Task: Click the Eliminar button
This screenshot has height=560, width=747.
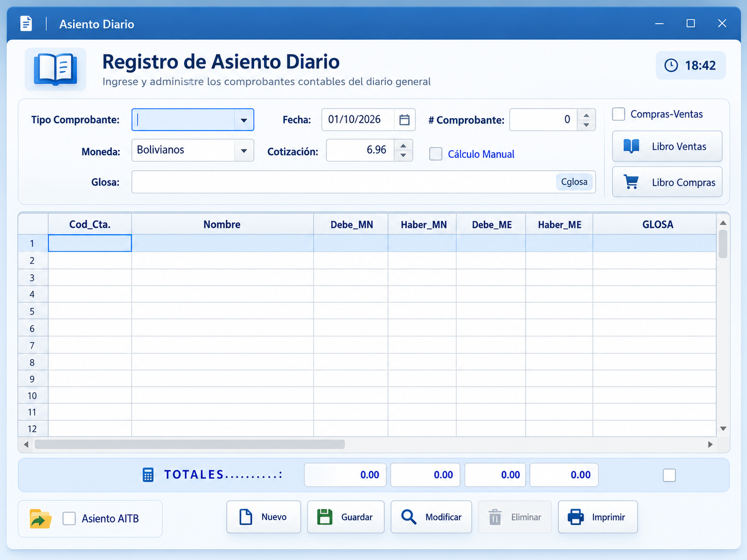Action: click(515, 517)
